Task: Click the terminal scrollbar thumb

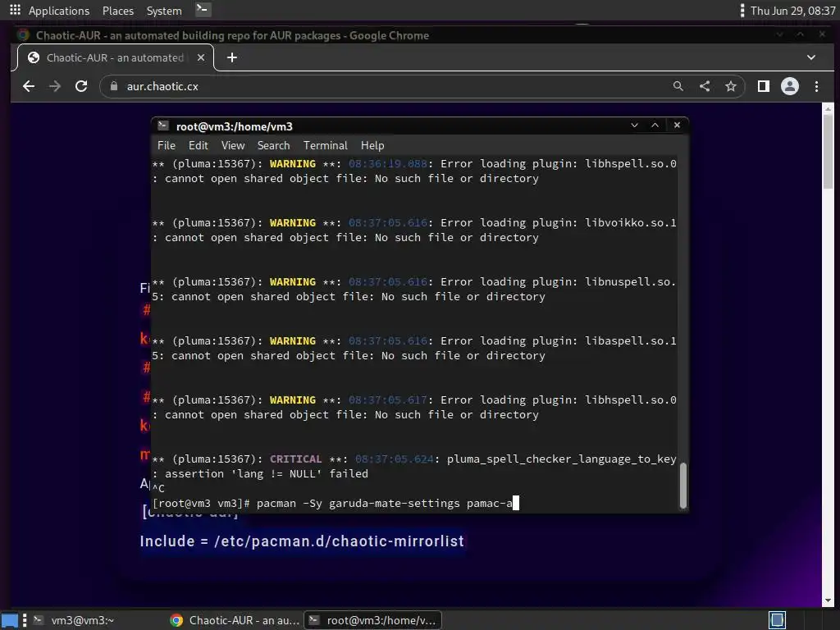Action: click(682, 486)
